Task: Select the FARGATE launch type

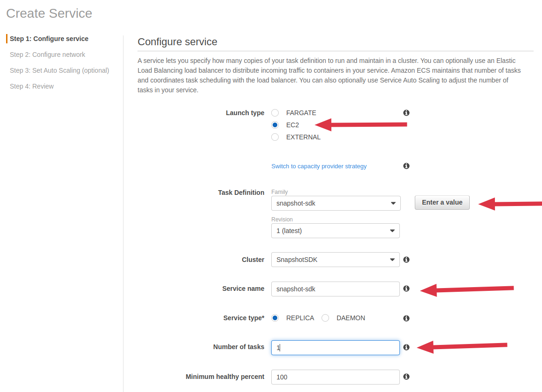Action: click(275, 113)
